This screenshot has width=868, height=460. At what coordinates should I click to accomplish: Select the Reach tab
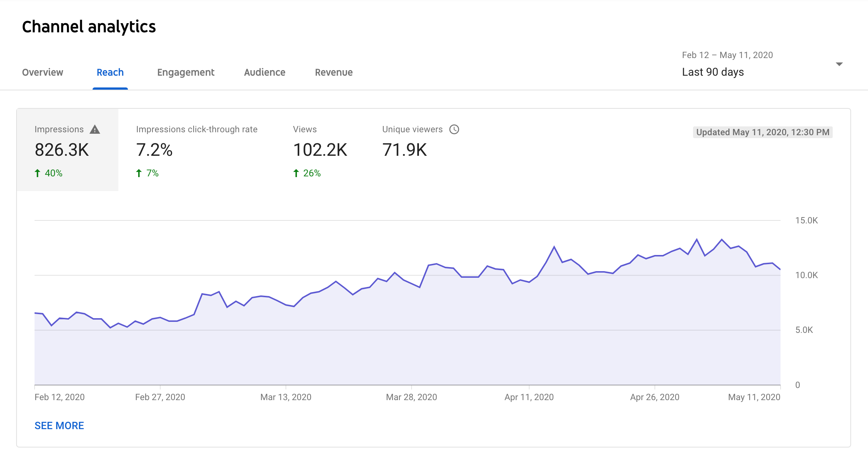click(110, 72)
